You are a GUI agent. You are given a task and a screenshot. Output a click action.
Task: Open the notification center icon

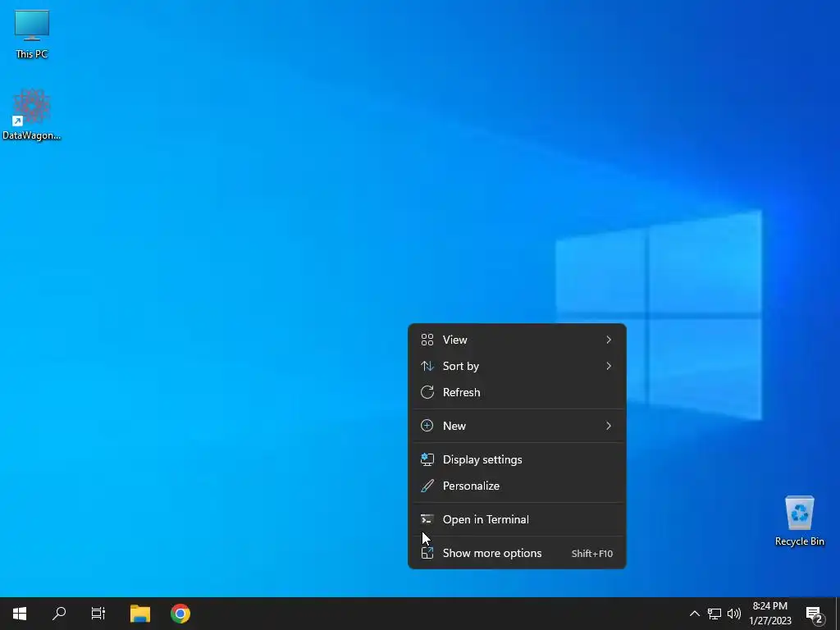coord(815,614)
